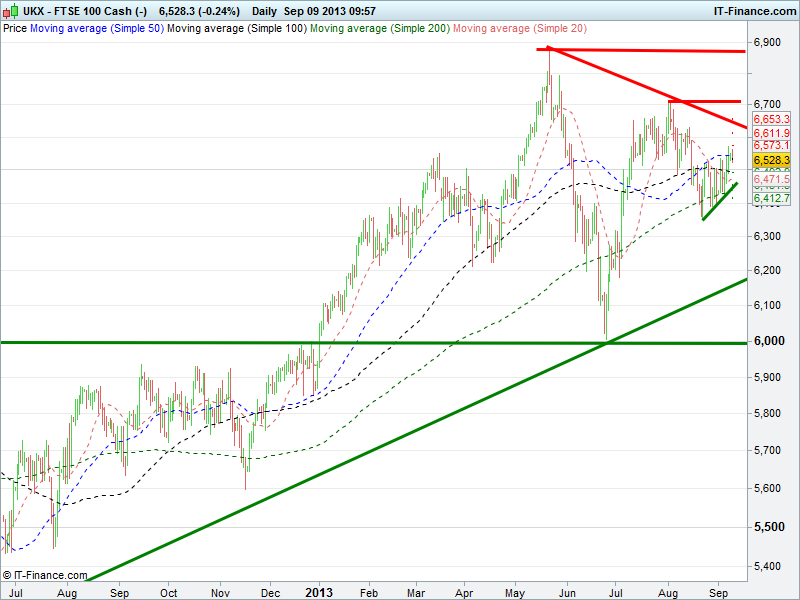The height and width of the screenshot is (600, 800).
Task: Select the Moving average (Simple 50) legend
Action: pos(97,29)
